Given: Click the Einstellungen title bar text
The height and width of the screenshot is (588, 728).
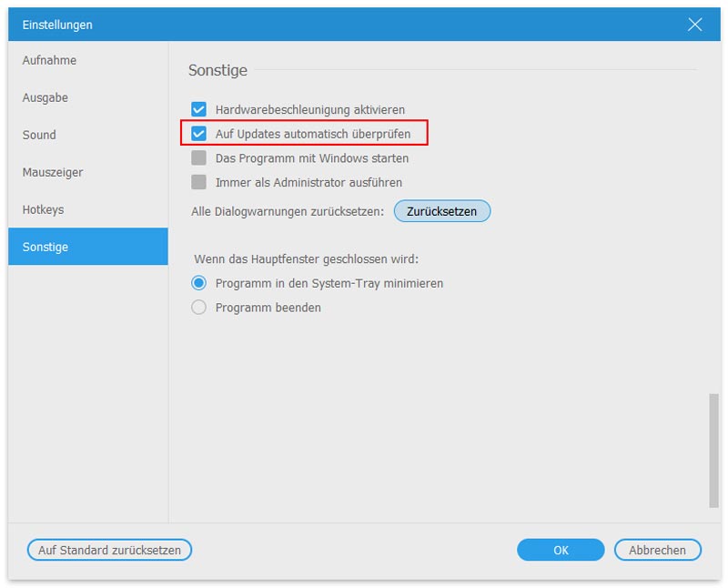Looking at the screenshot, I should [57, 25].
